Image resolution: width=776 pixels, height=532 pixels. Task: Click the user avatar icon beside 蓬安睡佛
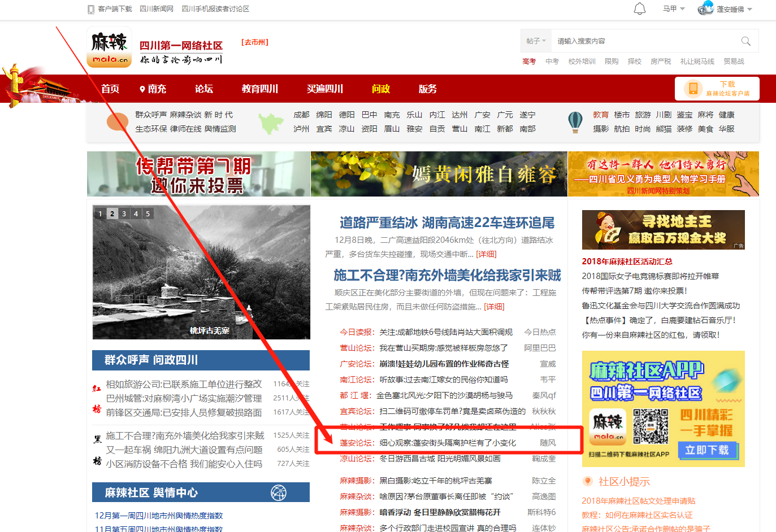[705, 8]
